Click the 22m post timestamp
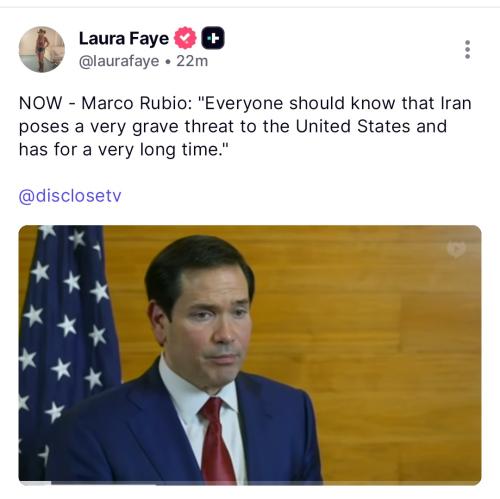 (192, 61)
